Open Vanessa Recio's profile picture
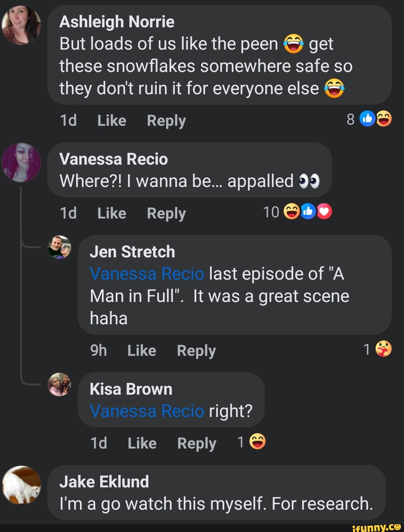This screenshot has height=532, width=404. coord(21,163)
